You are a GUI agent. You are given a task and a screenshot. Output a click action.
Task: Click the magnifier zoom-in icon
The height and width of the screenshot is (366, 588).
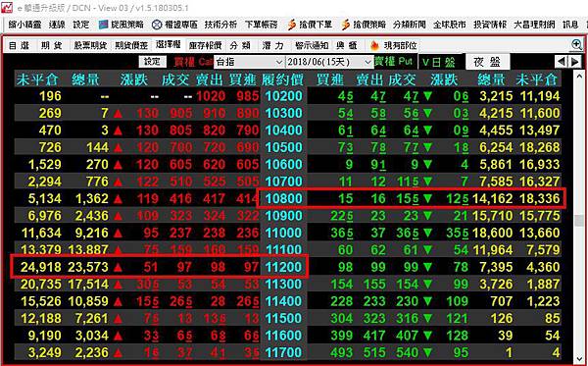pos(577,45)
